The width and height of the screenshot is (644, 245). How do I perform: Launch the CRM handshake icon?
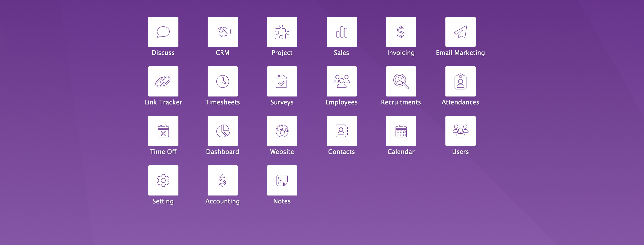click(223, 32)
